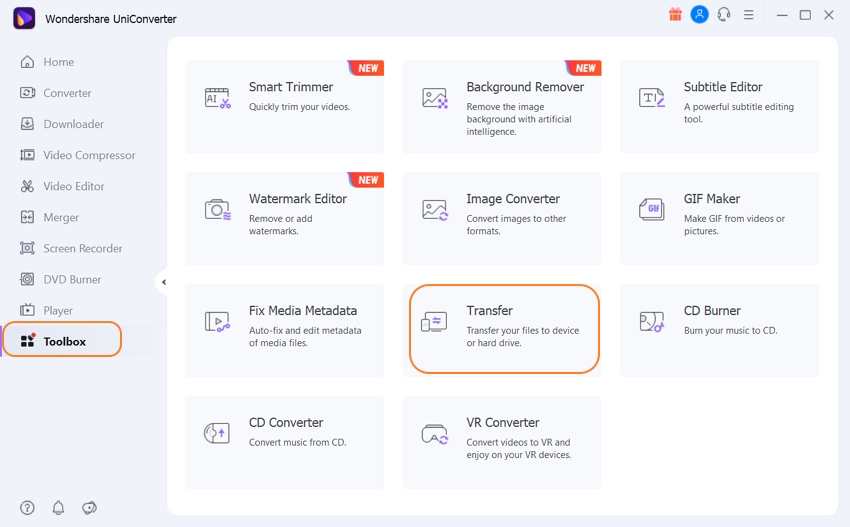850x527 pixels.
Task: Go to Home in the sidebar
Action: pyautogui.click(x=58, y=62)
